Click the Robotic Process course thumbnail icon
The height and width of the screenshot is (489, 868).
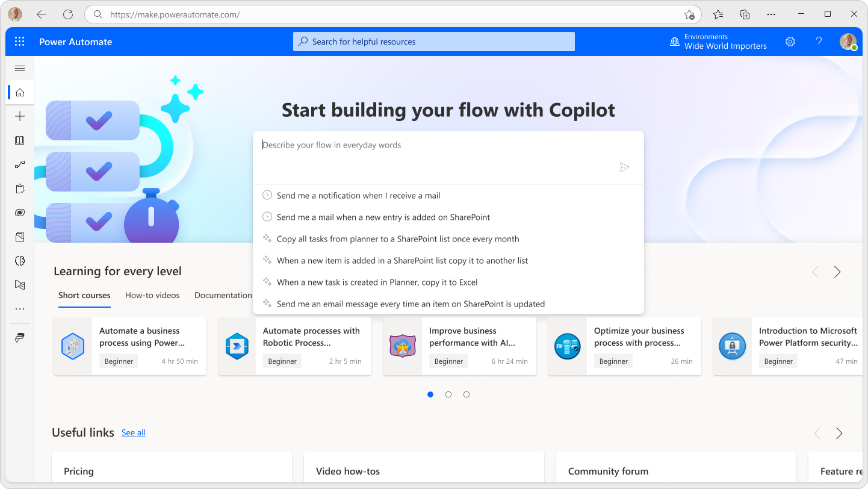(x=237, y=346)
